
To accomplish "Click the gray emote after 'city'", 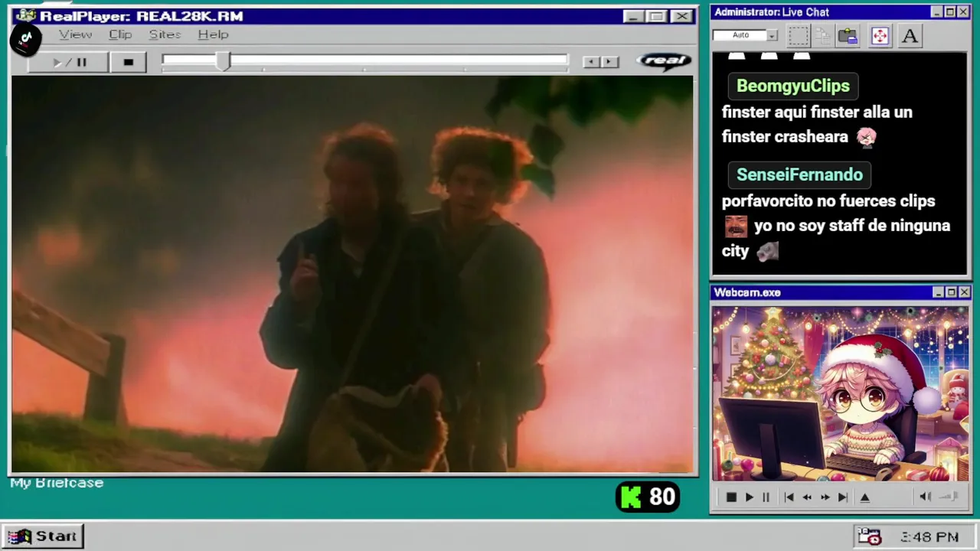I will (767, 251).
